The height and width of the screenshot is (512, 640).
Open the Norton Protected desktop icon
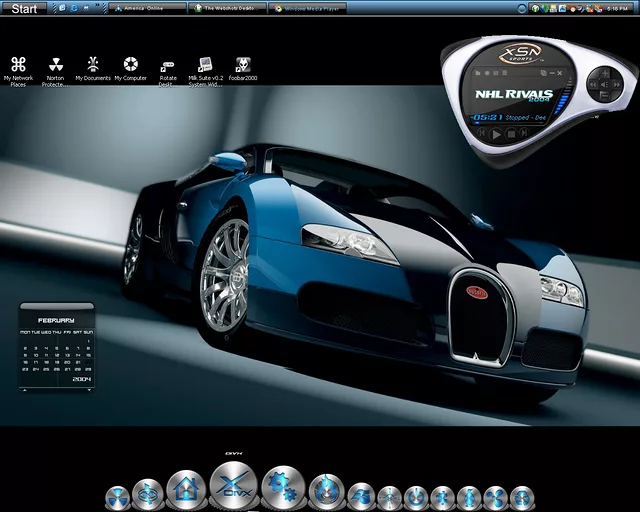tap(54, 66)
